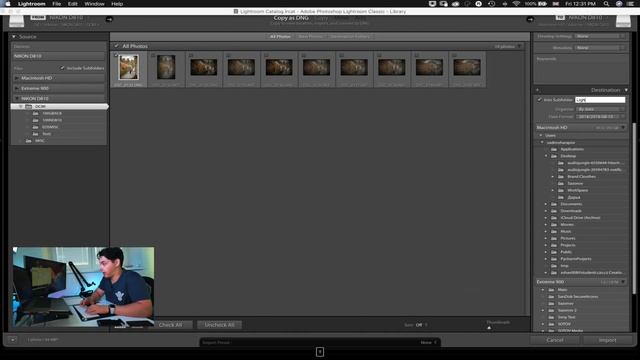The image size is (640, 360).
Task: Open the Import Preset dropdown
Action: tap(429, 342)
